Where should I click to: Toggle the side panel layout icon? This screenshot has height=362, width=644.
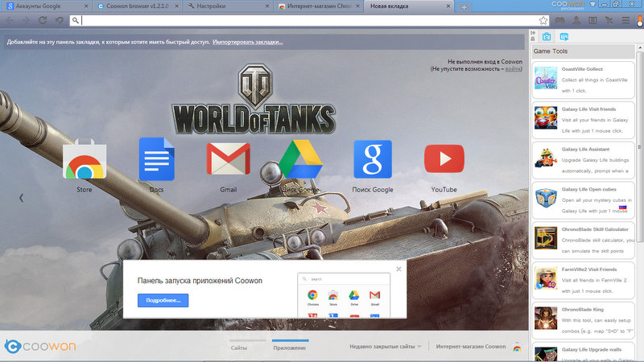[x=592, y=20]
